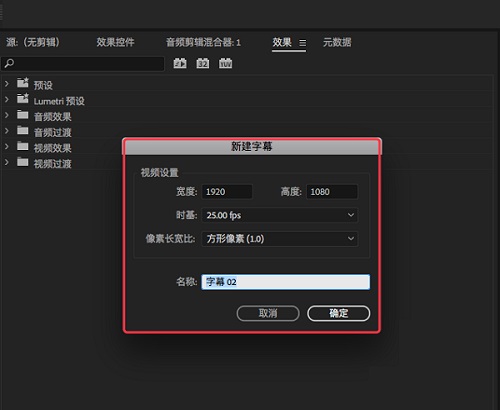Switch to the 元数据 tab
The image size is (500, 410).
(337, 42)
